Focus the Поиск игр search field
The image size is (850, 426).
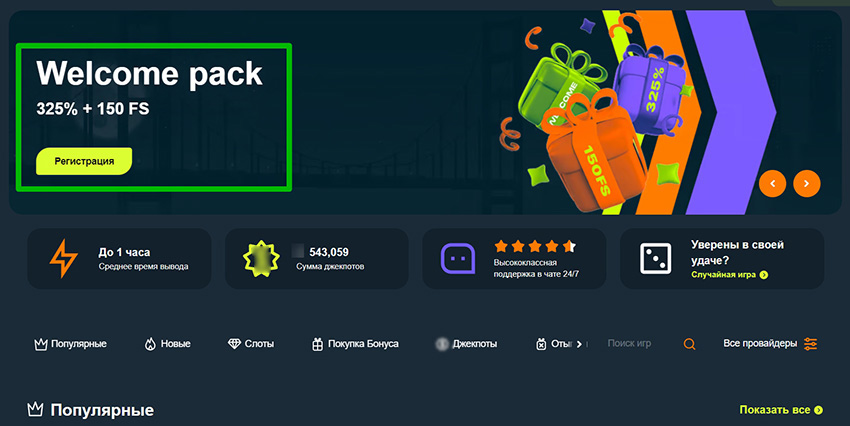[x=642, y=344]
